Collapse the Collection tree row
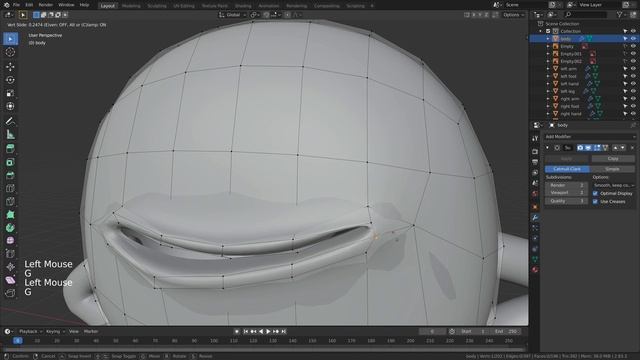 pyautogui.click(x=541, y=31)
